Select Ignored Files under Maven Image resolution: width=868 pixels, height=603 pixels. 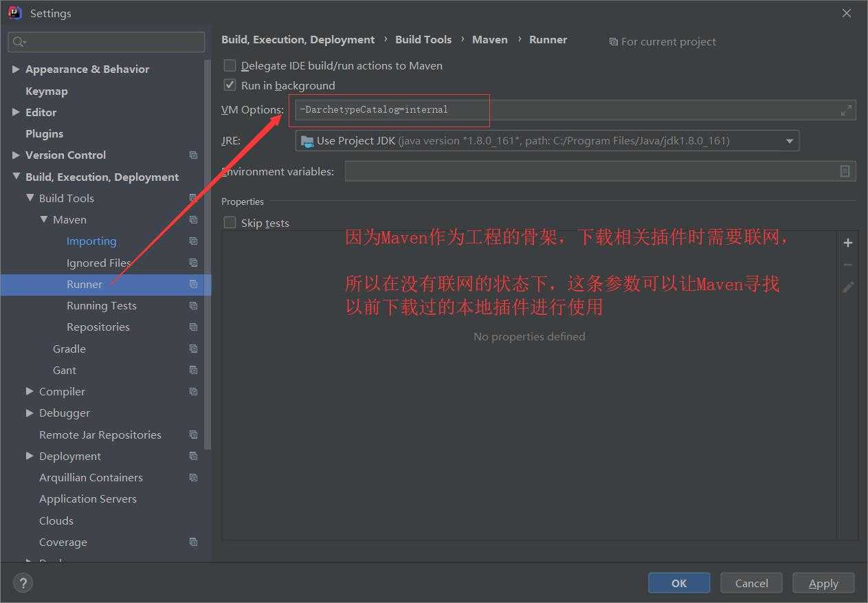(99, 263)
